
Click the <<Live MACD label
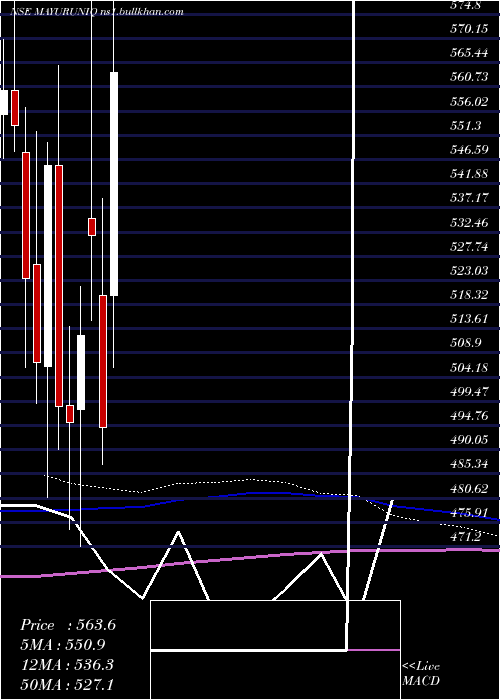421,674
